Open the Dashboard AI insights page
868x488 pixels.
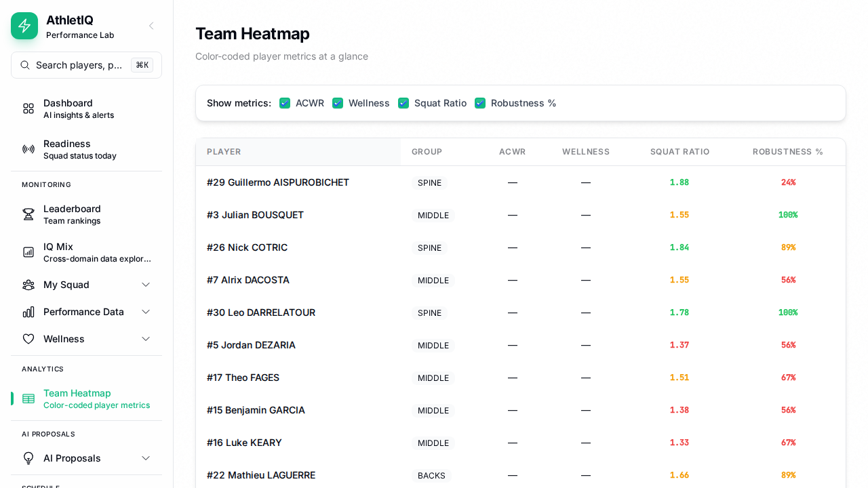(x=28, y=108)
